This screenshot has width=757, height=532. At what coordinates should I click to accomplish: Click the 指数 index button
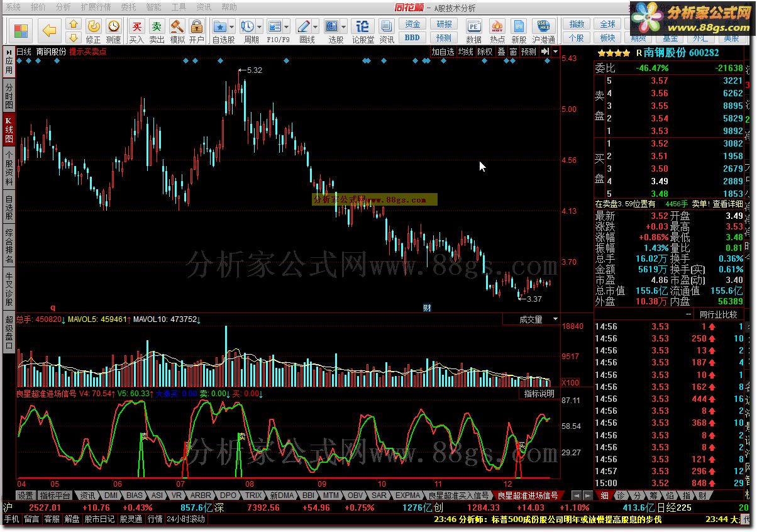click(x=577, y=24)
